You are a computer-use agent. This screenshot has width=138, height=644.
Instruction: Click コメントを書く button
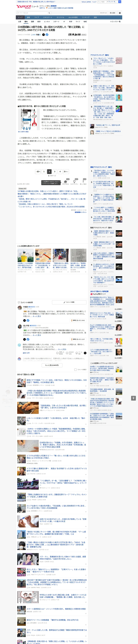pyautogui.click(x=69, y=302)
